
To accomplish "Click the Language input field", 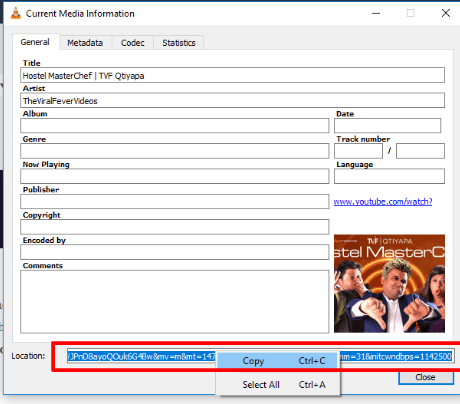I will [389, 176].
